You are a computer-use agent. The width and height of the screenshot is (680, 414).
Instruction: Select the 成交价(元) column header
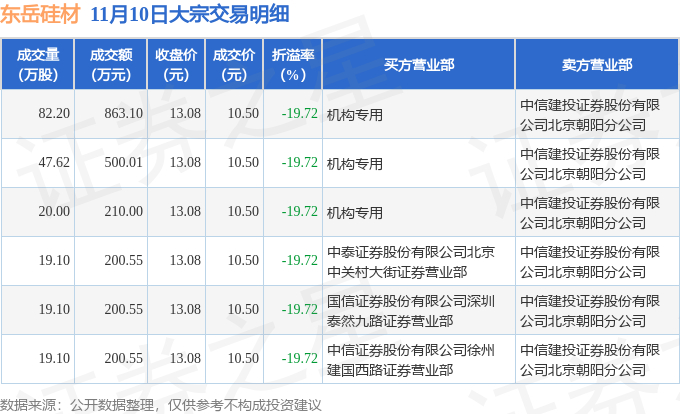pos(234,65)
